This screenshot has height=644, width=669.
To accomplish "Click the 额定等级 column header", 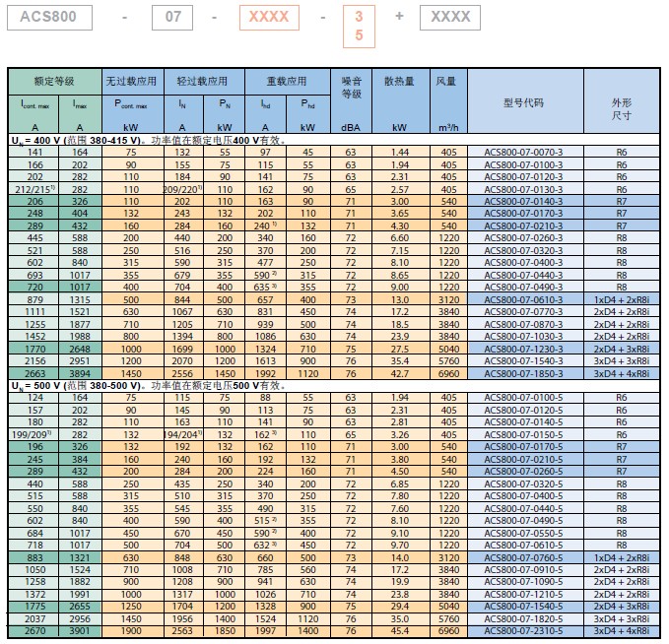I will (x=54, y=81).
